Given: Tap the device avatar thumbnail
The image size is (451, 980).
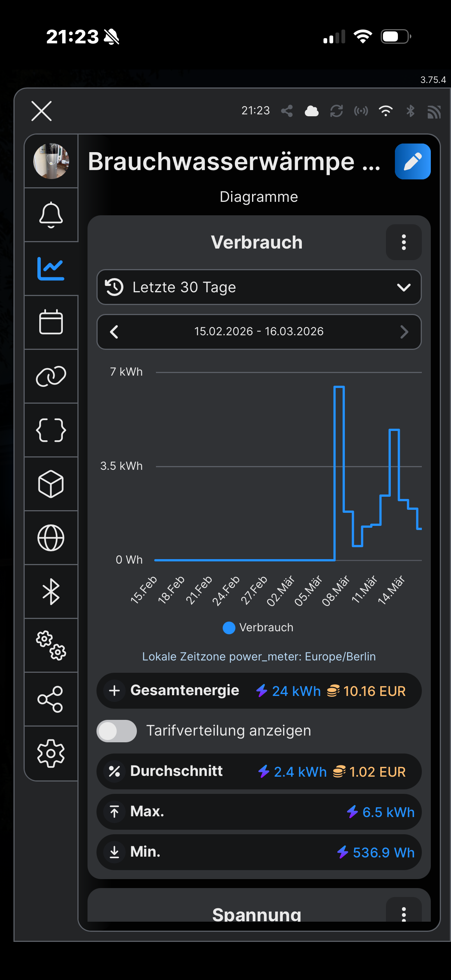Looking at the screenshot, I should [x=51, y=161].
